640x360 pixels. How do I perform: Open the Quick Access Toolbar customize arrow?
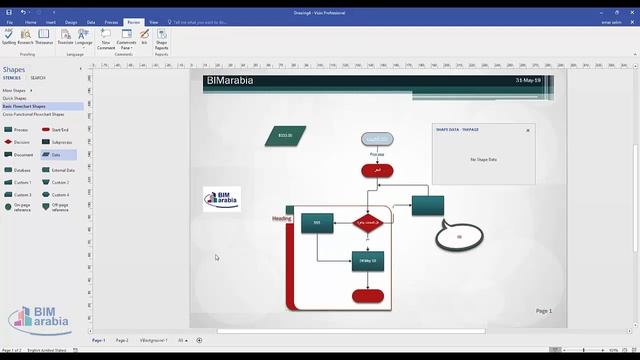pyautogui.click(x=54, y=13)
